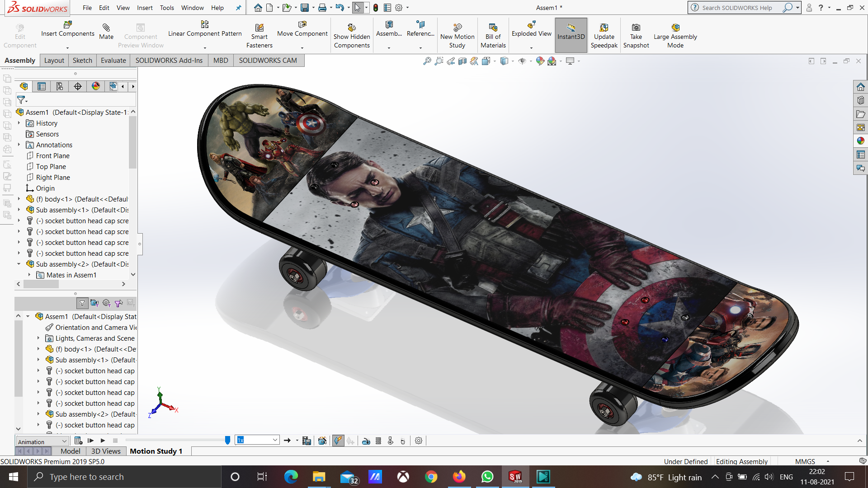Open Bill of Materials
This screenshot has height=488, width=868.
(493, 36)
